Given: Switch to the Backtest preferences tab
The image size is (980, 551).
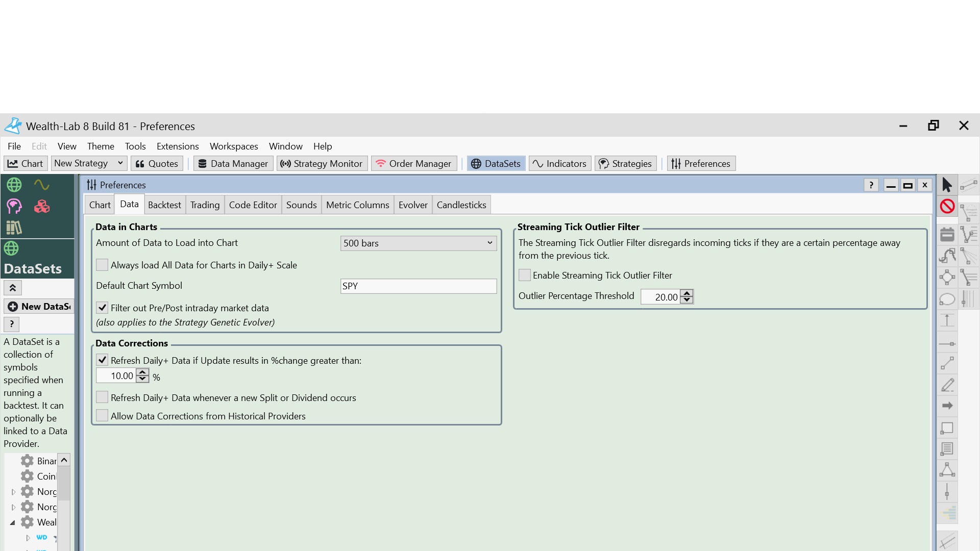Looking at the screenshot, I should point(164,205).
